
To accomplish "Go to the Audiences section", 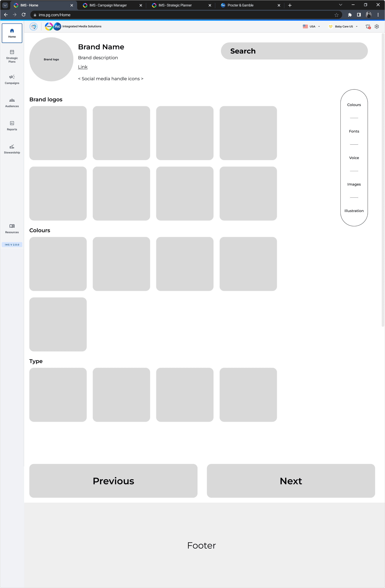I will click(x=12, y=103).
